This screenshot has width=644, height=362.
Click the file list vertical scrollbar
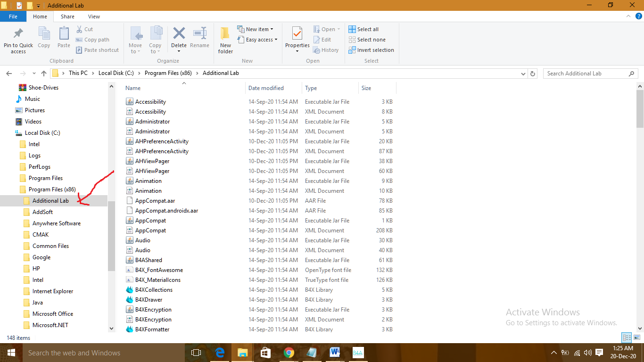(x=640, y=108)
